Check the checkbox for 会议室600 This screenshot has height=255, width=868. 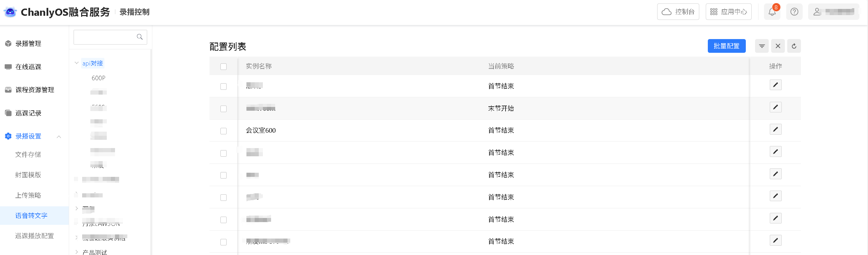(x=224, y=131)
